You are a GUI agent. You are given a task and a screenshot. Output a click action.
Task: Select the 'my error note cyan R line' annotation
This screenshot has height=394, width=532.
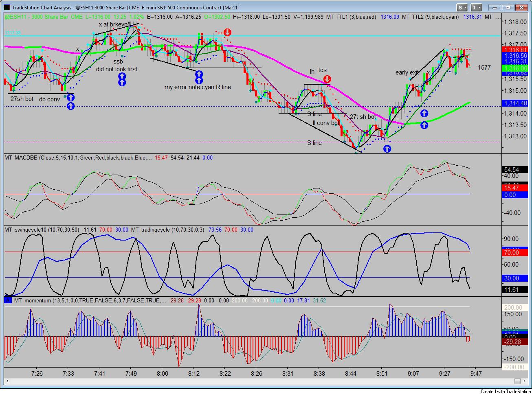[x=198, y=87]
